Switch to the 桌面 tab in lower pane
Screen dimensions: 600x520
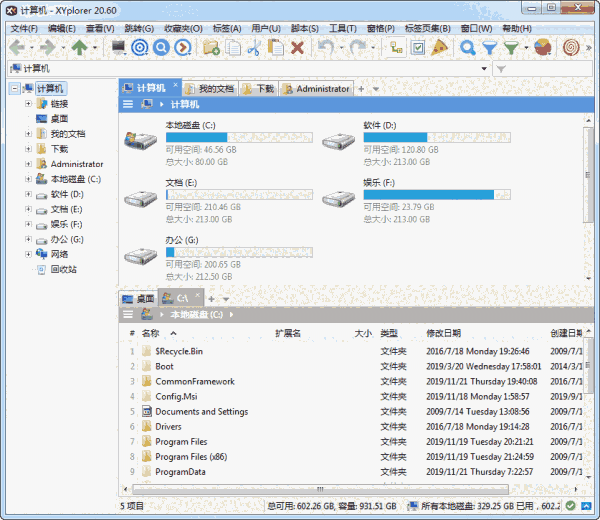139,299
